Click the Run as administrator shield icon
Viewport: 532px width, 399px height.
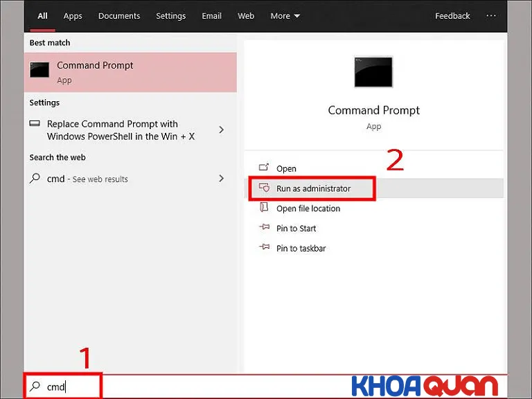click(265, 187)
